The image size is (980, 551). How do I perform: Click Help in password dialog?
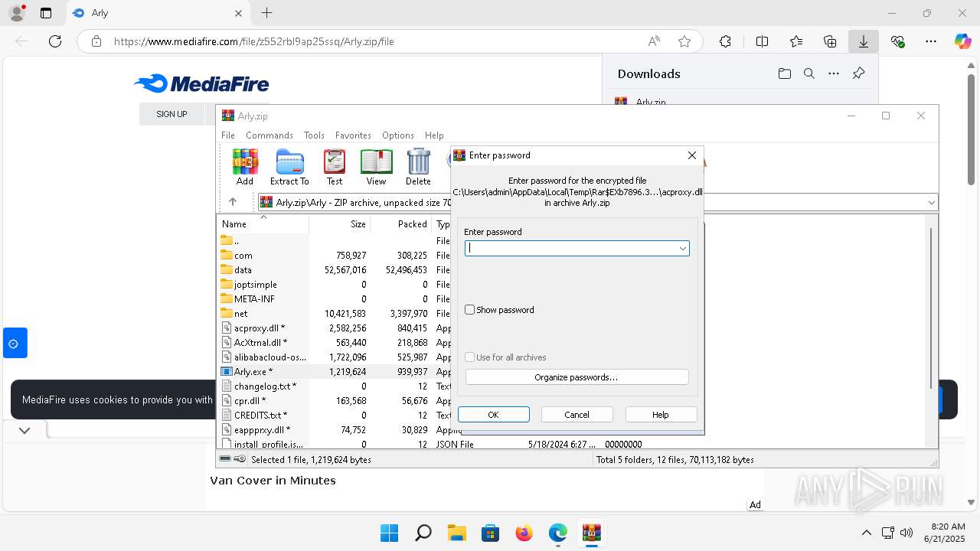(661, 415)
